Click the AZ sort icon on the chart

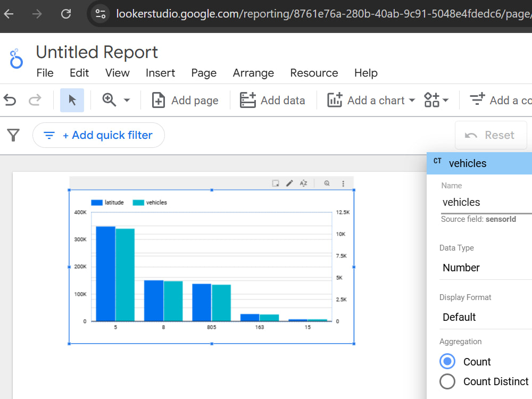tap(303, 183)
